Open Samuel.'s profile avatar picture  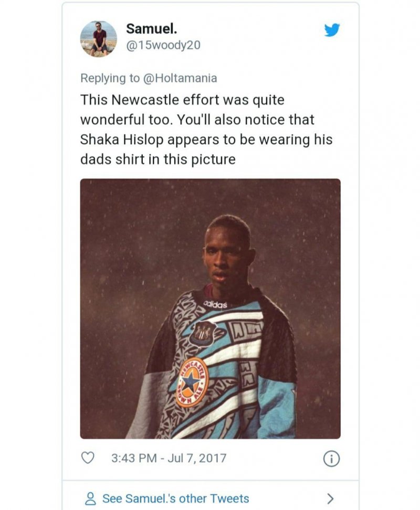99,39
